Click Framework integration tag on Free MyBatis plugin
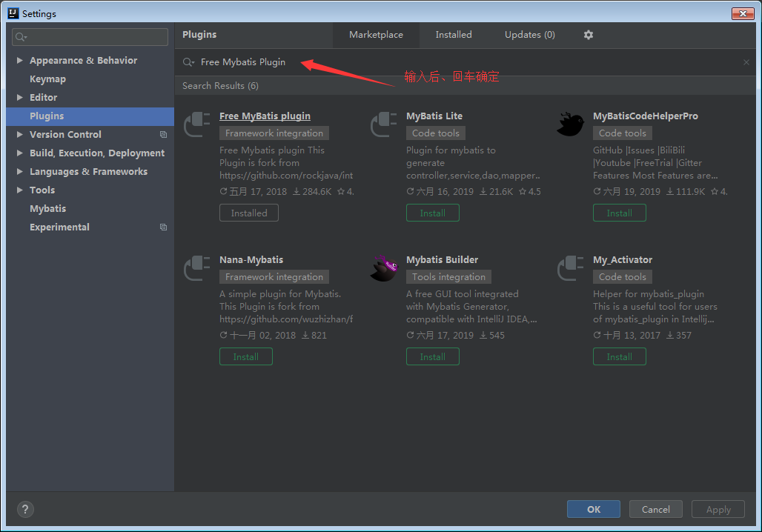Image resolution: width=762 pixels, height=532 pixels. (x=274, y=133)
